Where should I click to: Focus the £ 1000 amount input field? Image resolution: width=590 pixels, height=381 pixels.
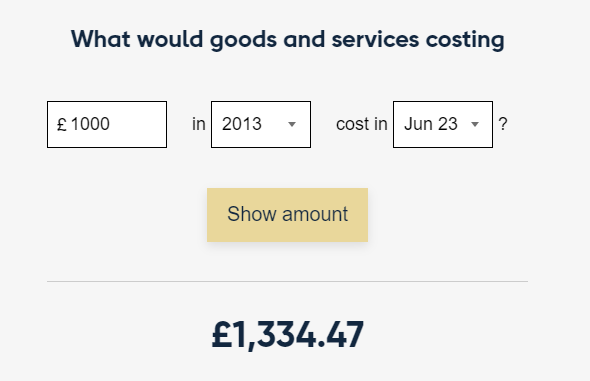[x=107, y=124]
